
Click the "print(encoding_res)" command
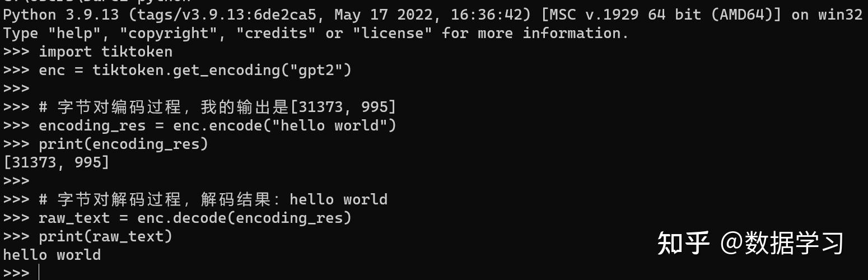[x=123, y=144]
